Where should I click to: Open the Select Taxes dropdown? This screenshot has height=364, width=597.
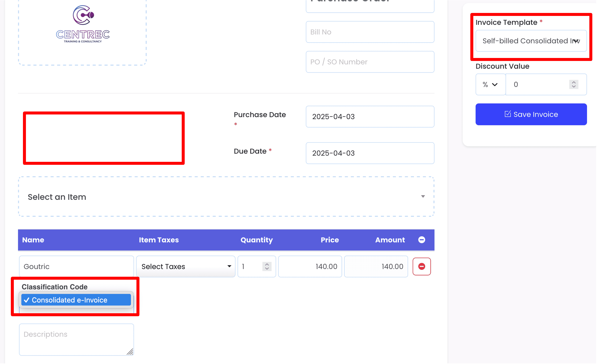tap(186, 266)
